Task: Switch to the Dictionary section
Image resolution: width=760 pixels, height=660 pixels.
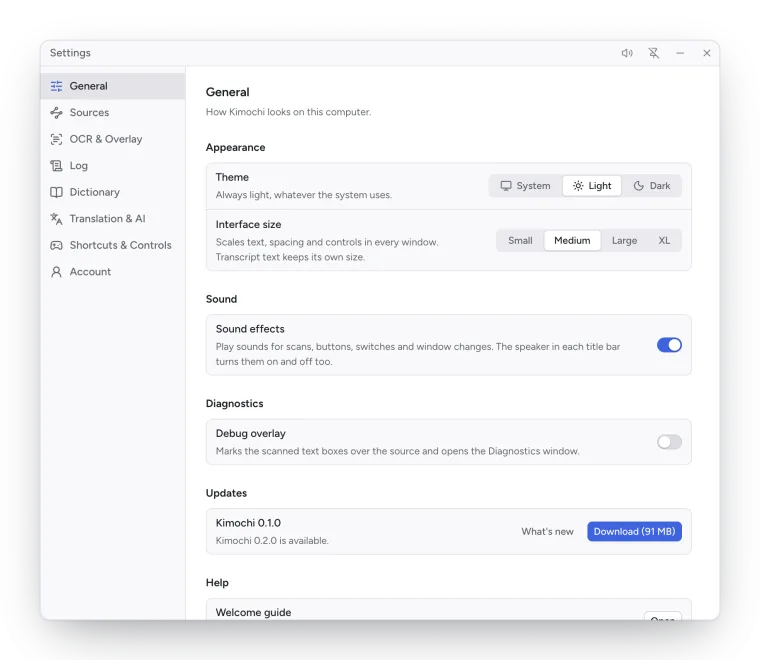Action: point(113,192)
